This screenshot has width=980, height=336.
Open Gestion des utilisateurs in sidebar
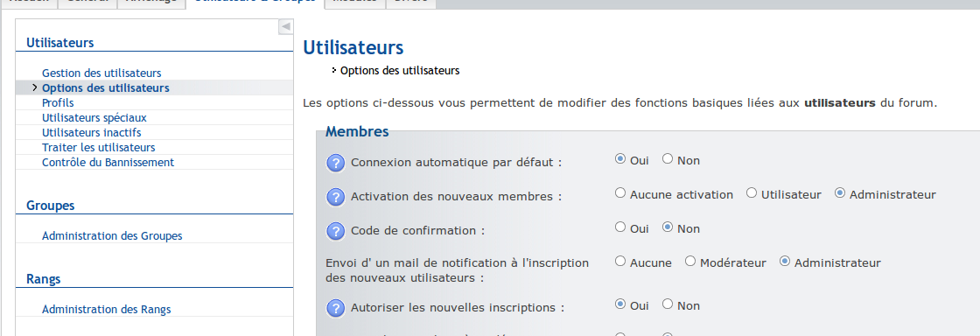point(101,73)
